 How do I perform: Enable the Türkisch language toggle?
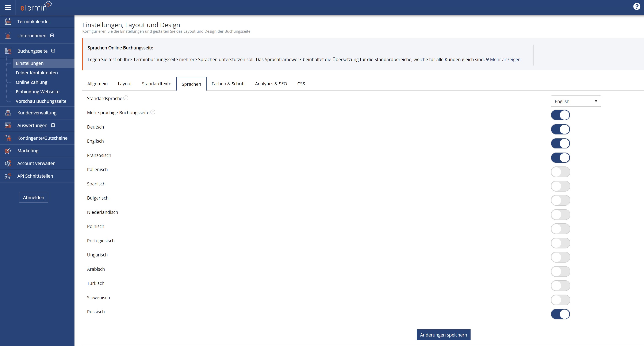(x=560, y=286)
